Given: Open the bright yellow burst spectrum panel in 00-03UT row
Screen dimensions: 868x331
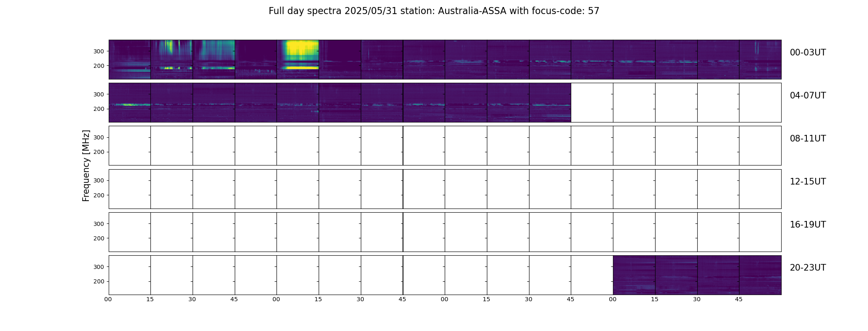Looking at the screenshot, I should tap(298, 60).
